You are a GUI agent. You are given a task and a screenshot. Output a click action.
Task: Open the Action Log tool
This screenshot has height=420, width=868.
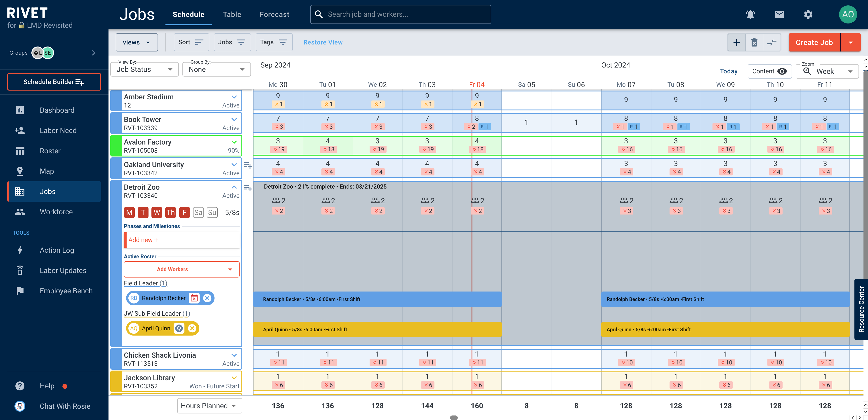(x=54, y=250)
